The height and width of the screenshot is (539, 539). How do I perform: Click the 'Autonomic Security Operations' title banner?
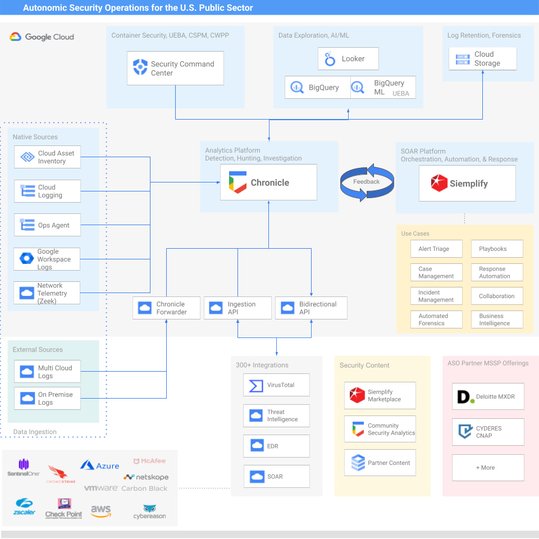270,7
